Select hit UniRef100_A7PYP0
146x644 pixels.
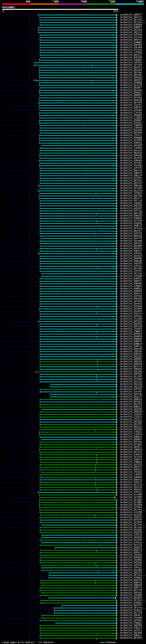131,389
